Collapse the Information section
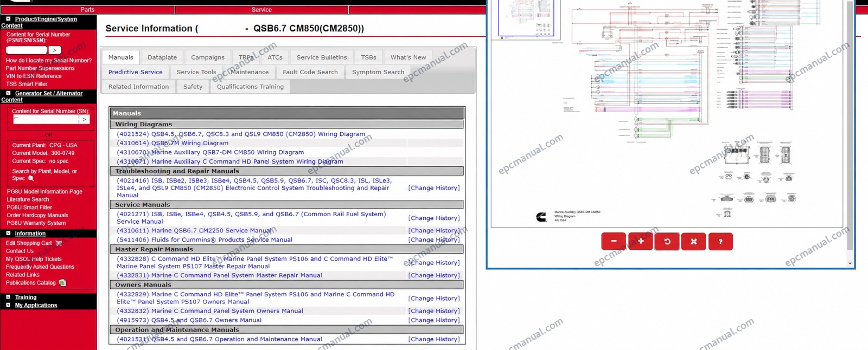Image resolution: width=868 pixels, height=350 pixels. point(8,234)
